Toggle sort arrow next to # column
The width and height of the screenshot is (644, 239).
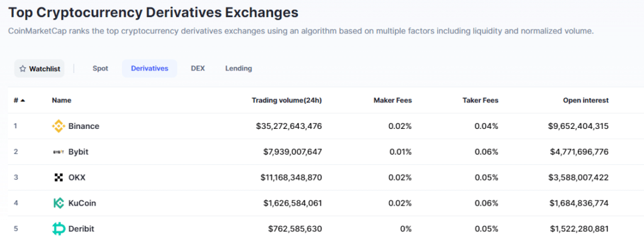[x=22, y=101]
